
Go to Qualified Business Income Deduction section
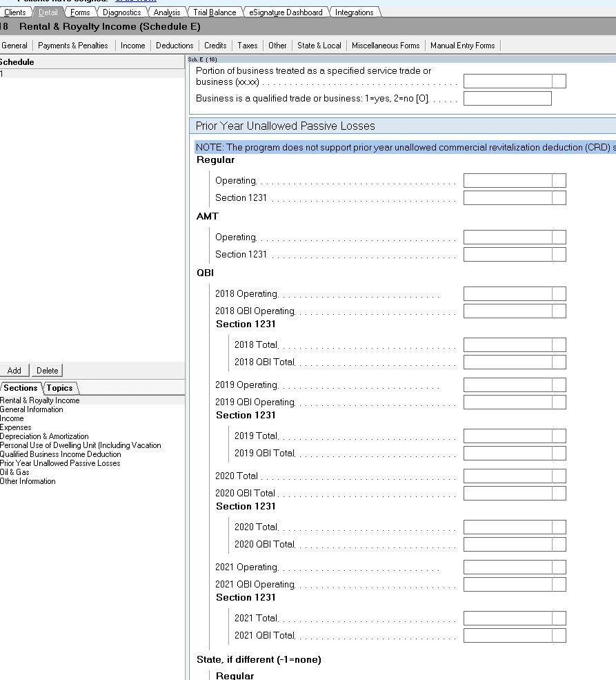coord(61,454)
